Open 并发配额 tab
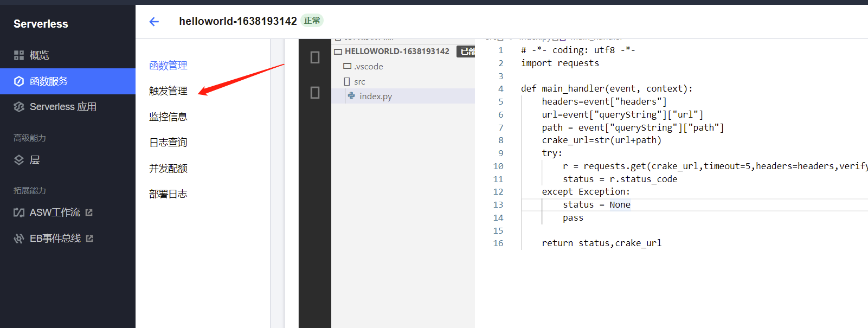 (168, 169)
